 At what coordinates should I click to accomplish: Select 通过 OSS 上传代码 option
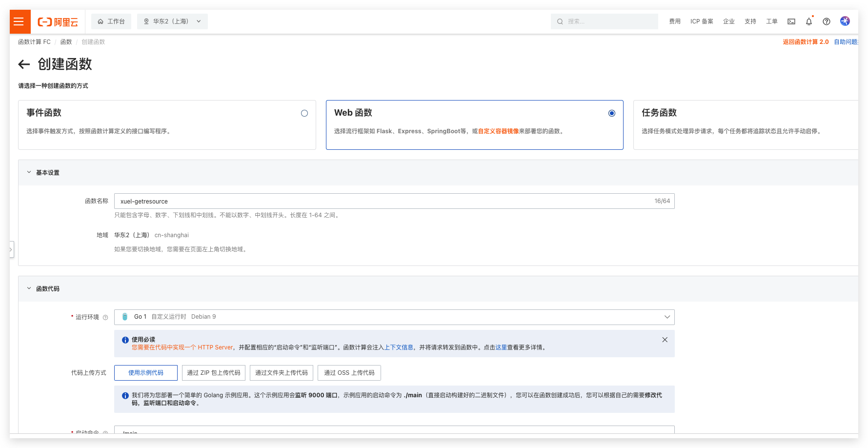(x=349, y=373)
